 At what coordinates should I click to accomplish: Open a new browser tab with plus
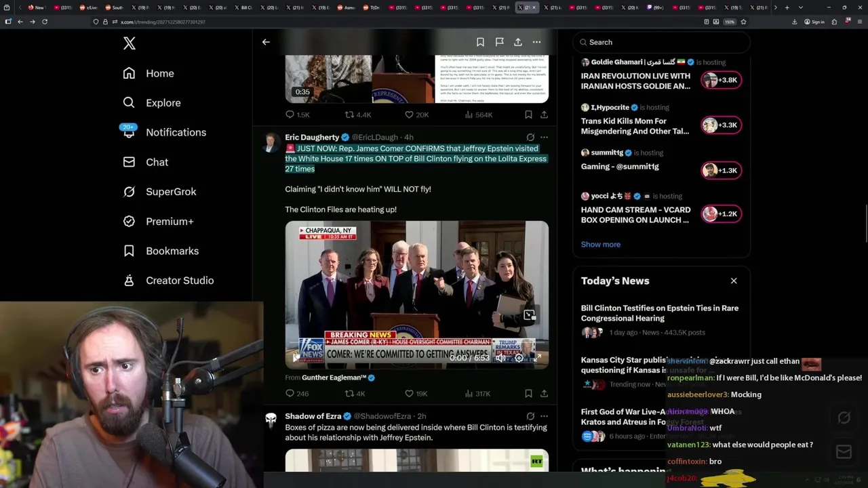click(x=787, y=7)
